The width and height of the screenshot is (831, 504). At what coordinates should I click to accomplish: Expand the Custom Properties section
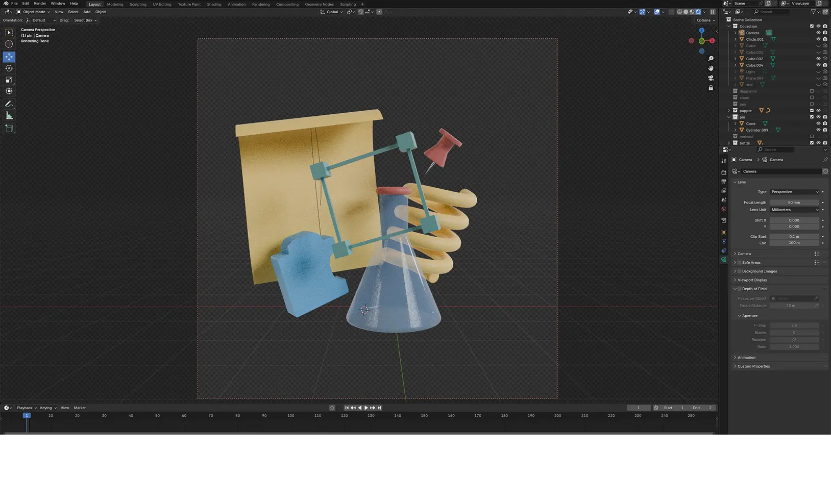[753, 366]
